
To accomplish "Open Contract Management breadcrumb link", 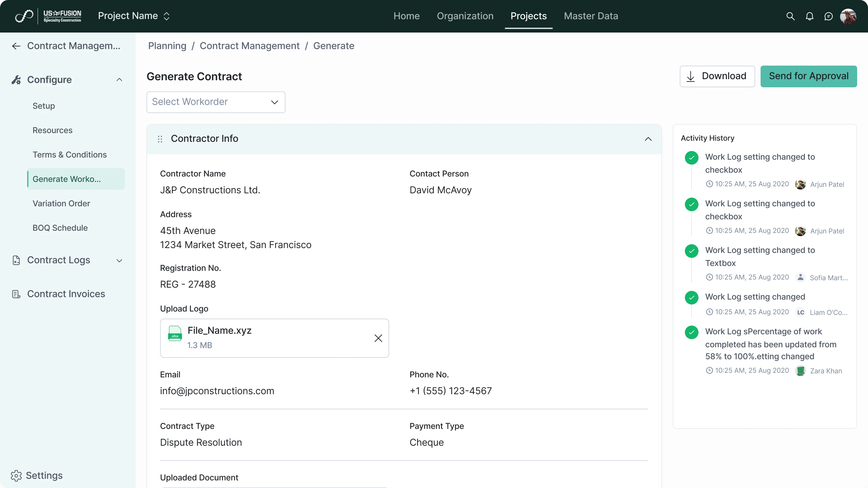I will [x=250, y=46].
